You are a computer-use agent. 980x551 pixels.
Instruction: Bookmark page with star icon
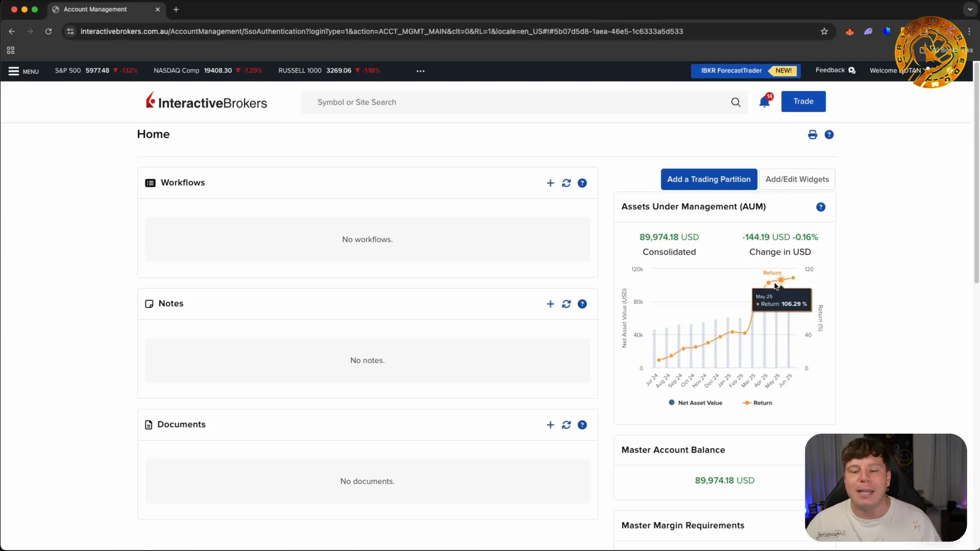[824, 32]
